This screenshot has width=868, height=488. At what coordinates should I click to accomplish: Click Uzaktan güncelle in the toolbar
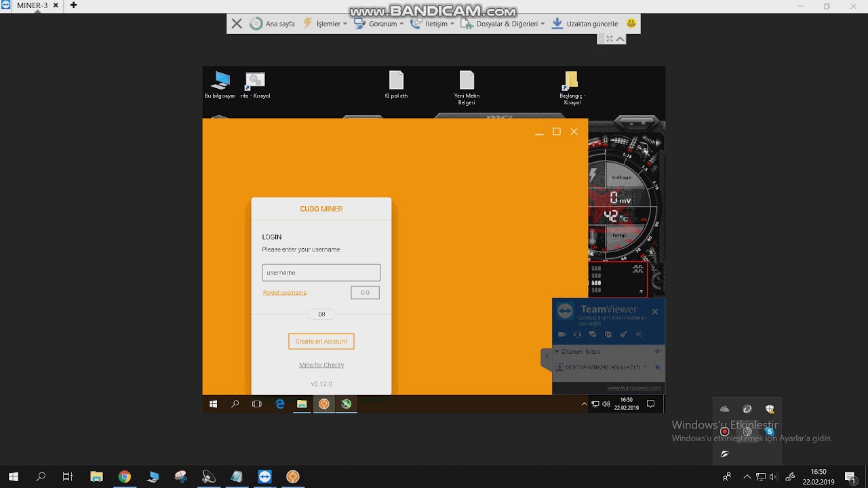coord(585,24)
